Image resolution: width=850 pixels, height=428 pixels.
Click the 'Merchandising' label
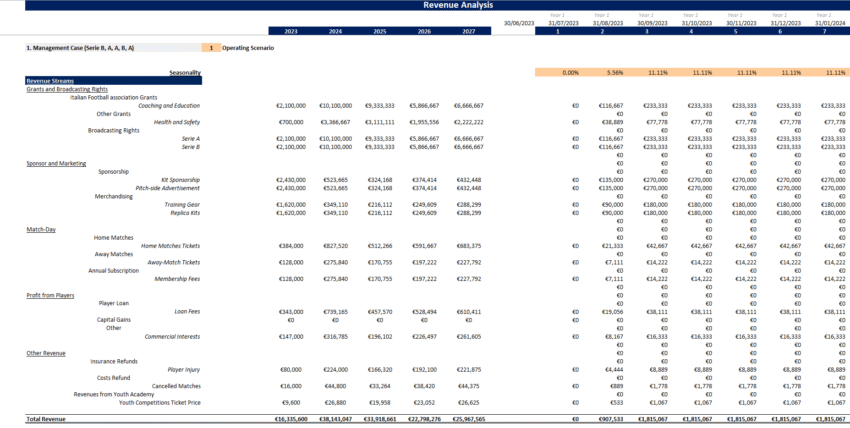[x=113, y=197]
